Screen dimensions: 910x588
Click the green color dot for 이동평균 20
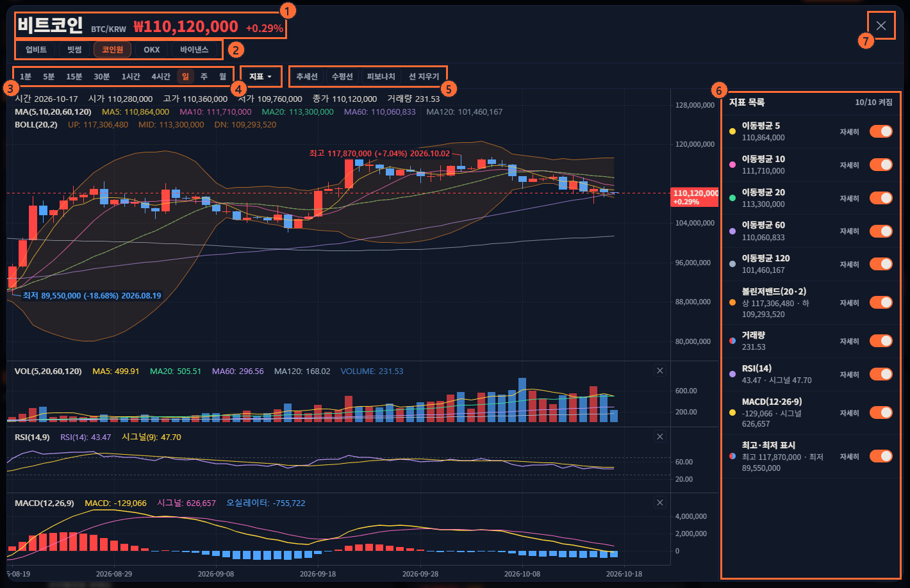(x=732, y=198)
